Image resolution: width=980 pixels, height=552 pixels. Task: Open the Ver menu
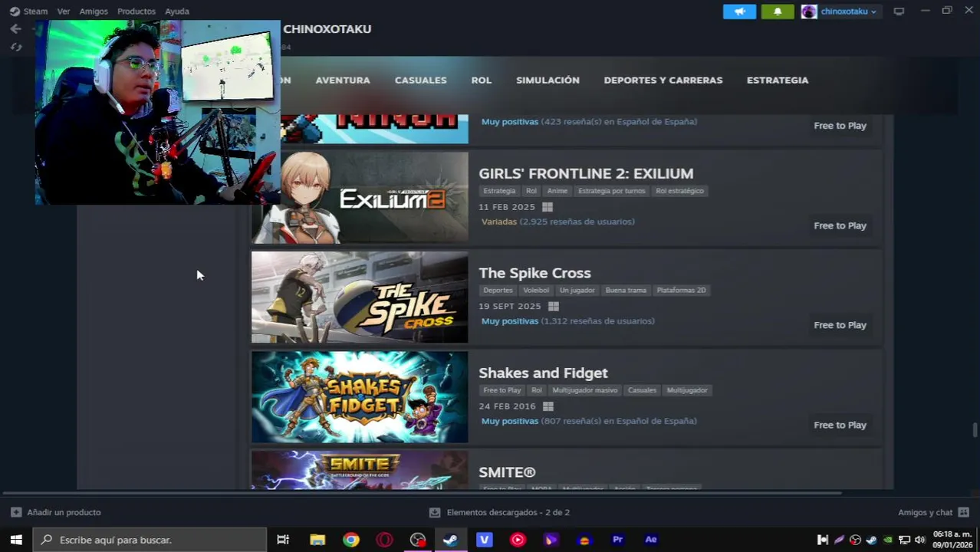(64, 11)
